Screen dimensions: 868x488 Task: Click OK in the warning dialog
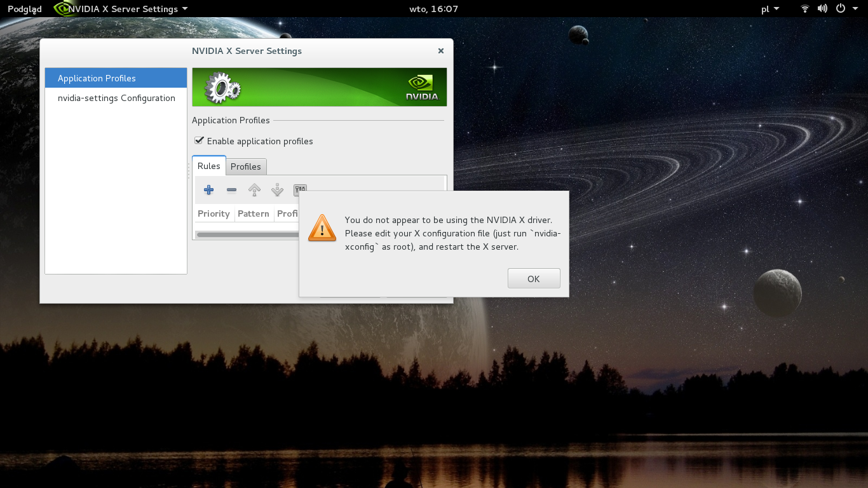click(534, 278)
